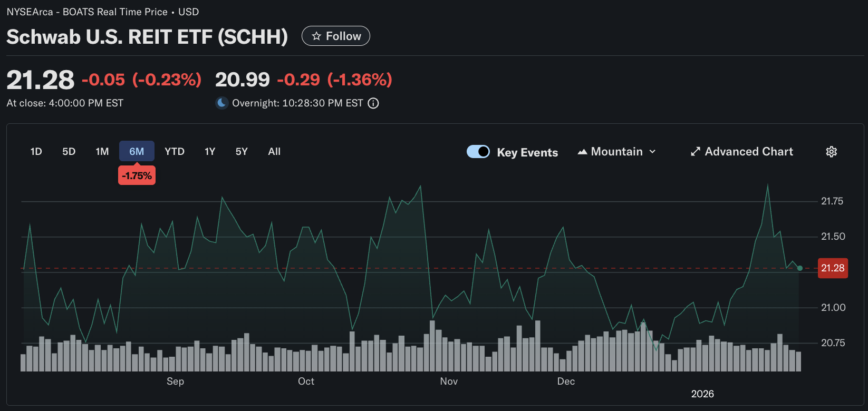Click the -1.75% six-month change badge

coord(137,175)
